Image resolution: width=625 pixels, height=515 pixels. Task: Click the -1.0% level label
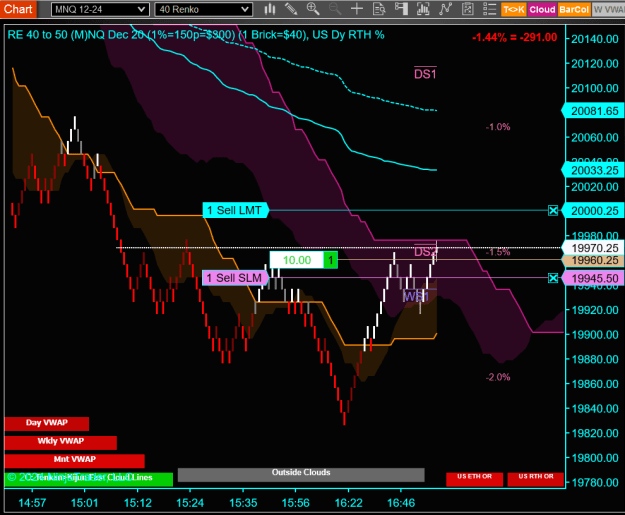point(498,127)
